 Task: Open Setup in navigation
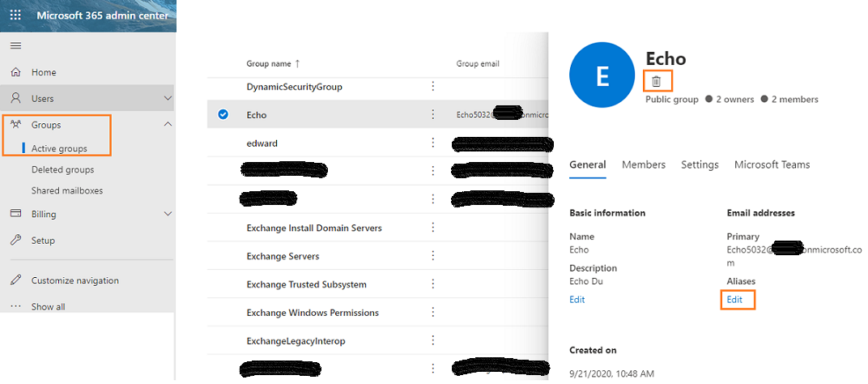click(43, 241)
